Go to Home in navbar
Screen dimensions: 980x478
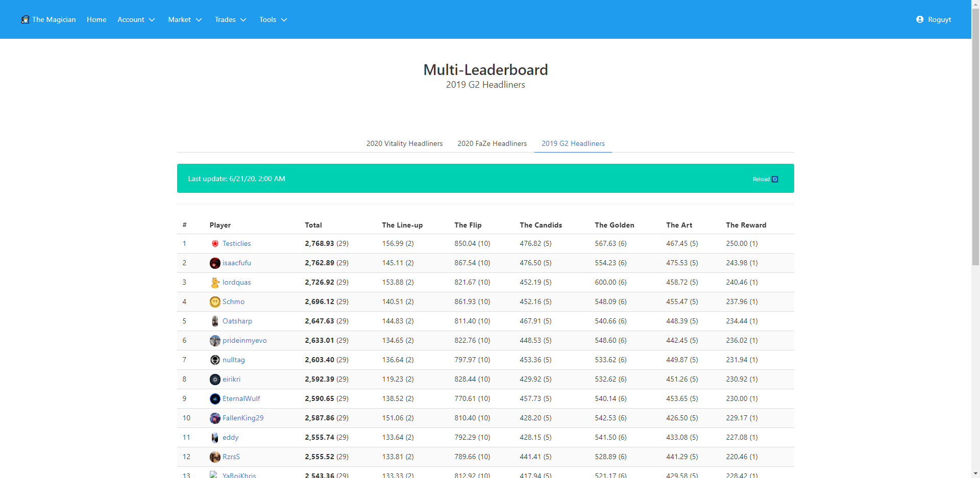(x=96, y=19)
